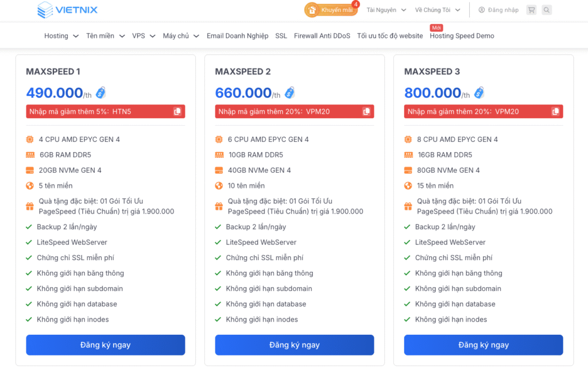Click price tag icon next to 490.000
Image resolution: width=588 pixels, height=375 pixels.
click(x=100, y=92)
